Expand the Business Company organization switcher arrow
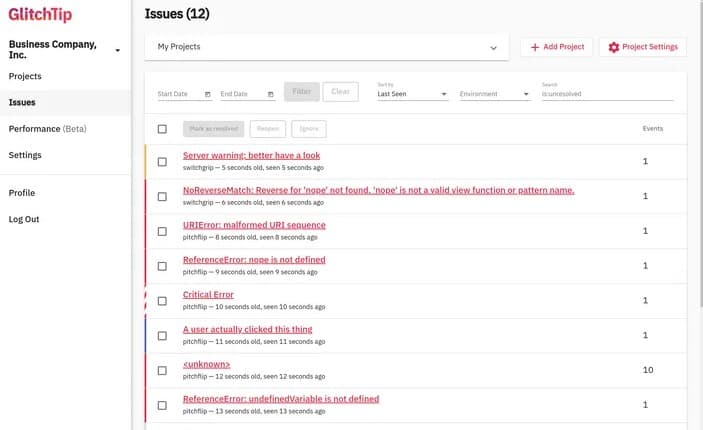 pyautogui.click(x=117, y=50)
